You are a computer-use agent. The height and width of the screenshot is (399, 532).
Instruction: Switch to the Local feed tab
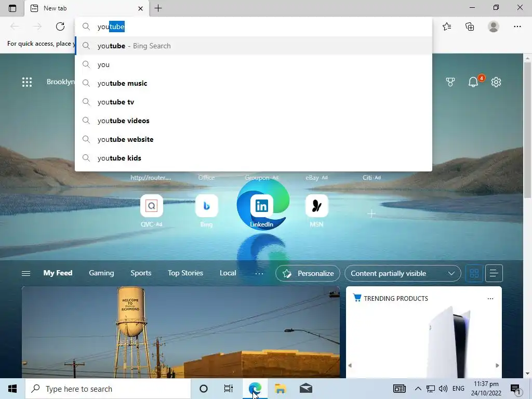click(228, 273)
